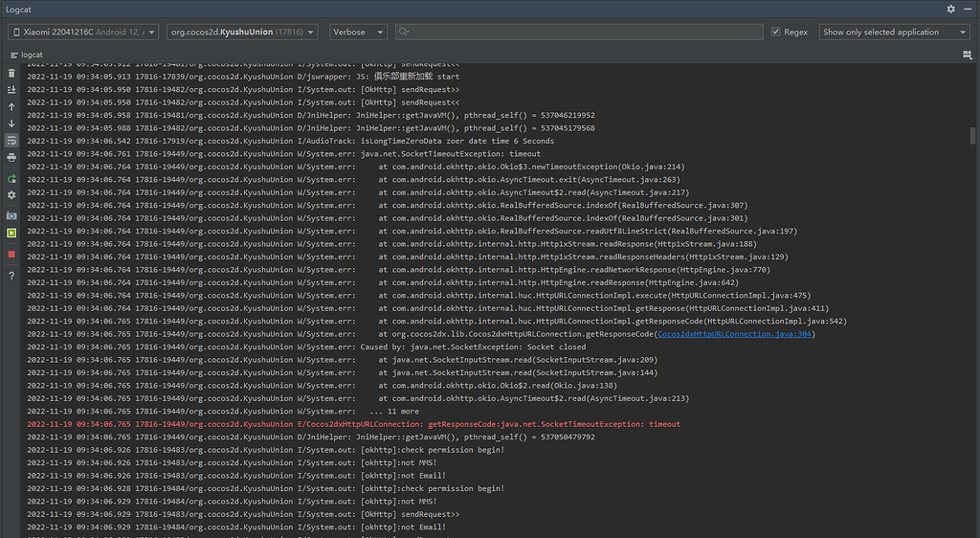Jump up the stack trace arrow
980x538 pixels.
(x=11, y=106)
